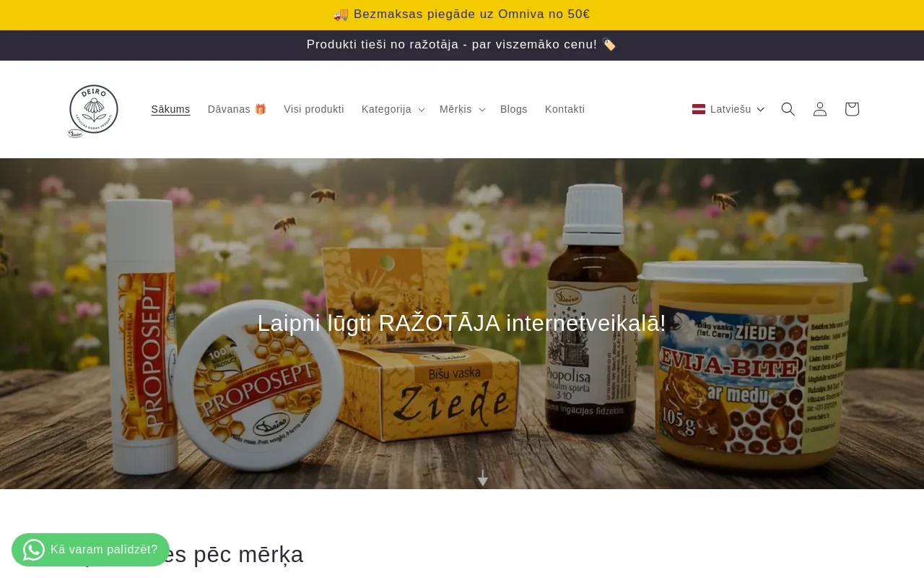Image resolution: width=924 pixels, height=578 pixels.
Task: Click the Latvian flag icon
Action: click(699, 109)
